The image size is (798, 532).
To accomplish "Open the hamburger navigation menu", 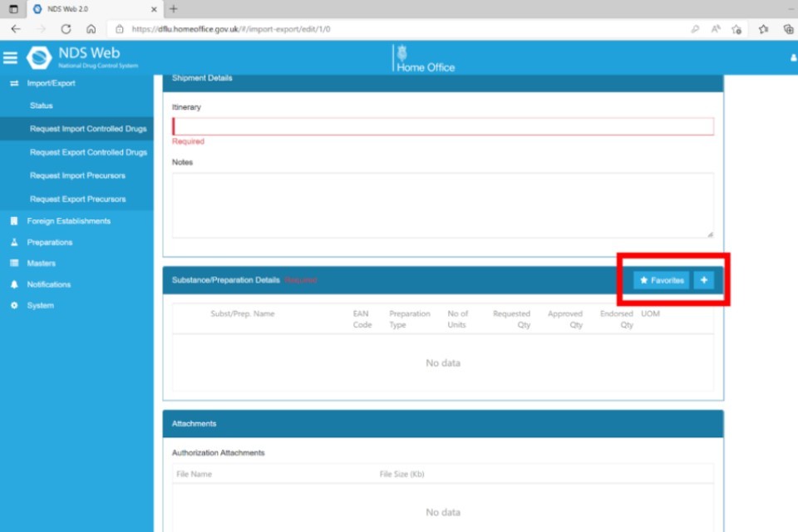I will (10, 57).
